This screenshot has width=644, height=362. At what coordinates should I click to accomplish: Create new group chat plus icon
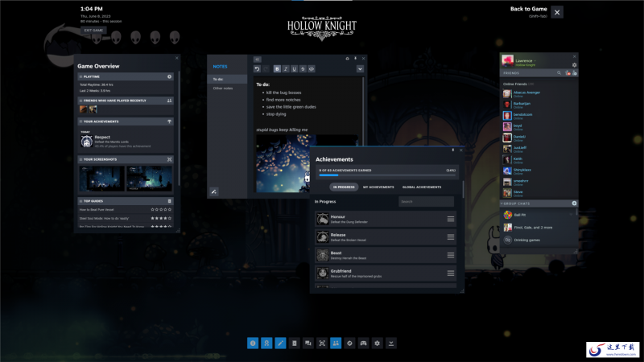(574, 204)
